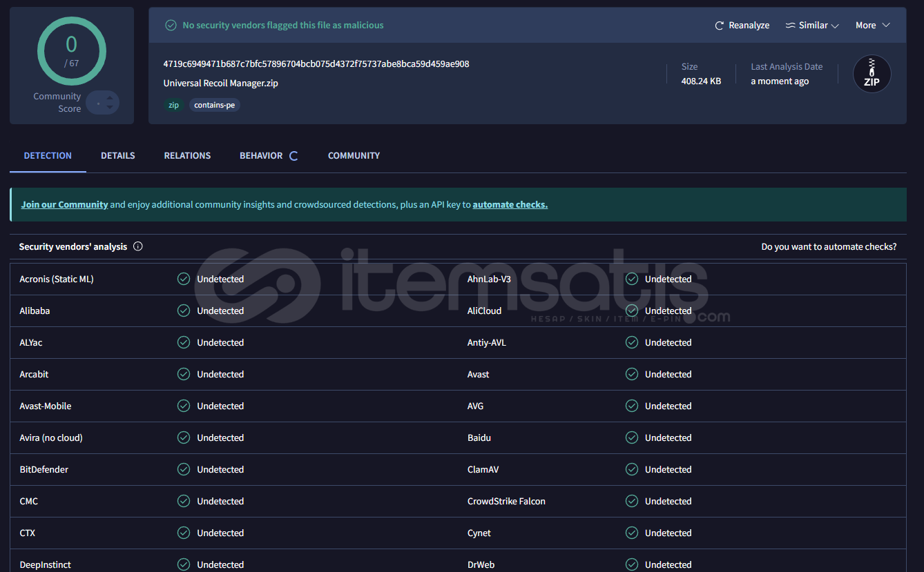Click the check icon in the AVG row

[x=632, y=406]
